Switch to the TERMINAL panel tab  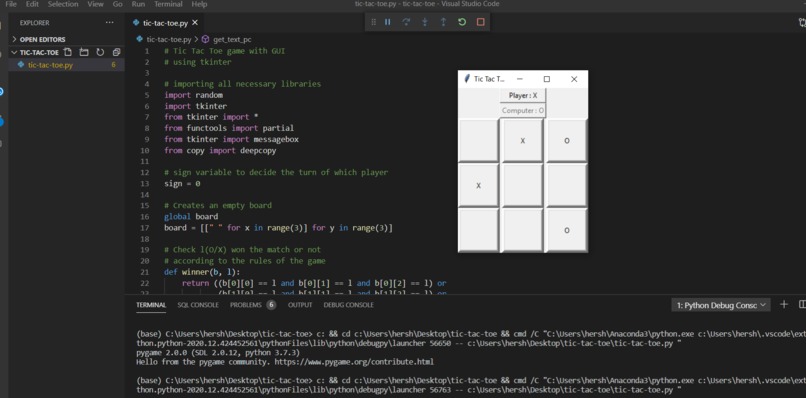[x=151, y=305]
